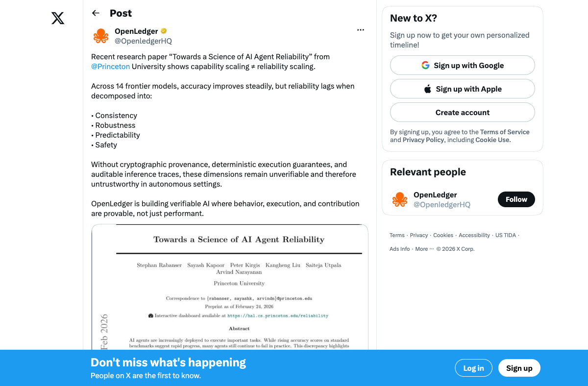588x386 pixels.
Task: Click the gold verified badge next to OpenLedger
Action: [164, 31]
